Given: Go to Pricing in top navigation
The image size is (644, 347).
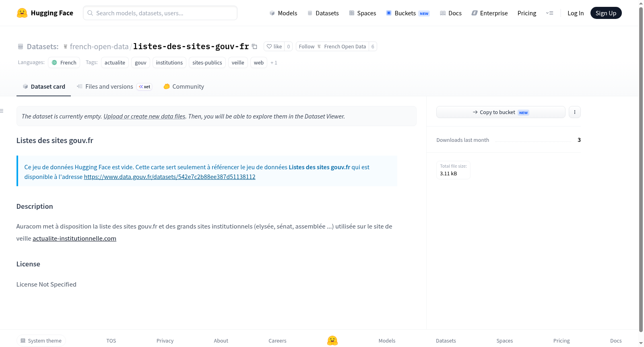Looking at the screenshot, I should 527,13.
